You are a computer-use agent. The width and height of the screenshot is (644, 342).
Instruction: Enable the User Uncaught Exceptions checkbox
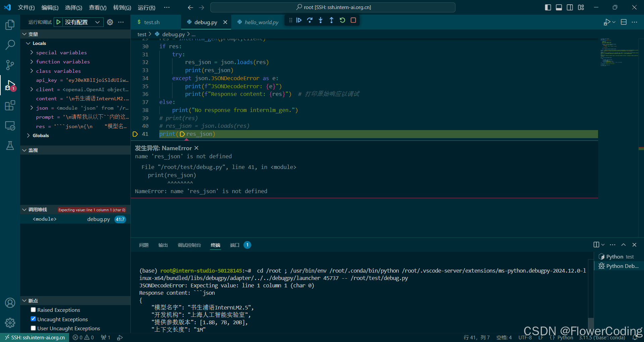tap(33, 328)
